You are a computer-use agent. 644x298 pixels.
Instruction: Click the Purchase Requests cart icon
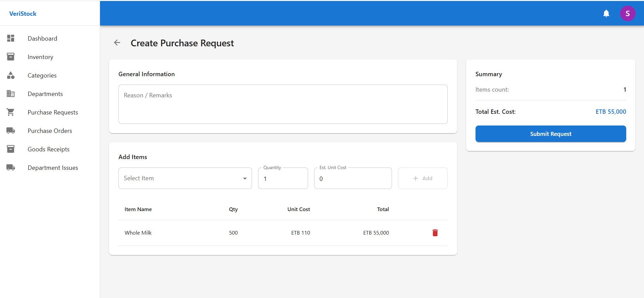[x=11, y=112]
